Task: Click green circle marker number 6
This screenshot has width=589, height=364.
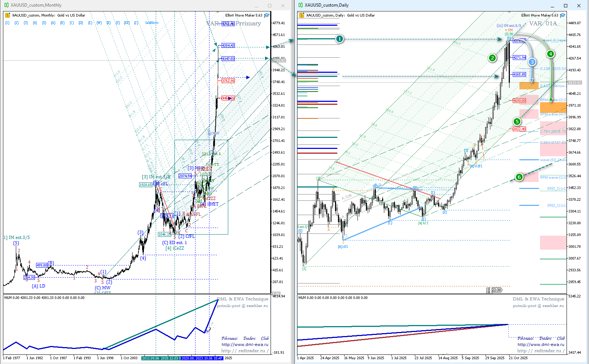Action: click(x=519, y=177)
